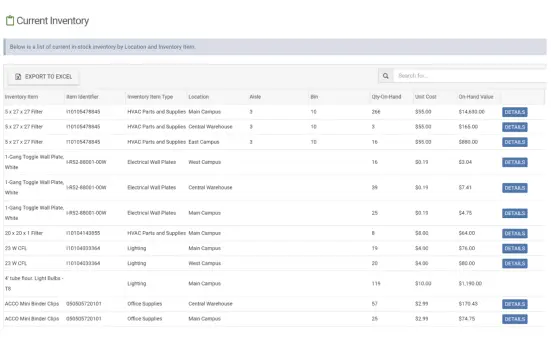Open Details for 5x27x27 Filter at Main Campus
The height and width of the screenshot is (362, 551).
coord(514,112)
